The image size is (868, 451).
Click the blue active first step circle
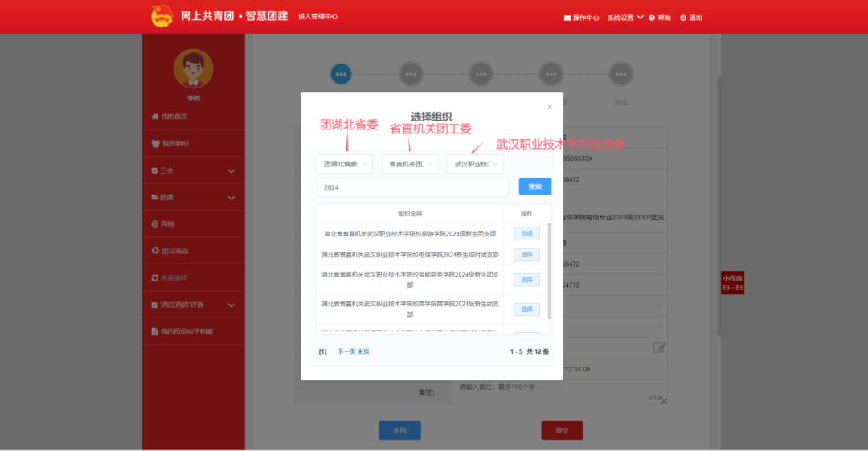point(341,74)
